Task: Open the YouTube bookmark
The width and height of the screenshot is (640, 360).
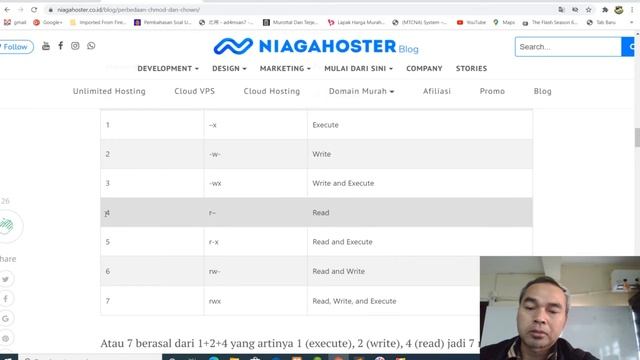Action: point(471,22)
